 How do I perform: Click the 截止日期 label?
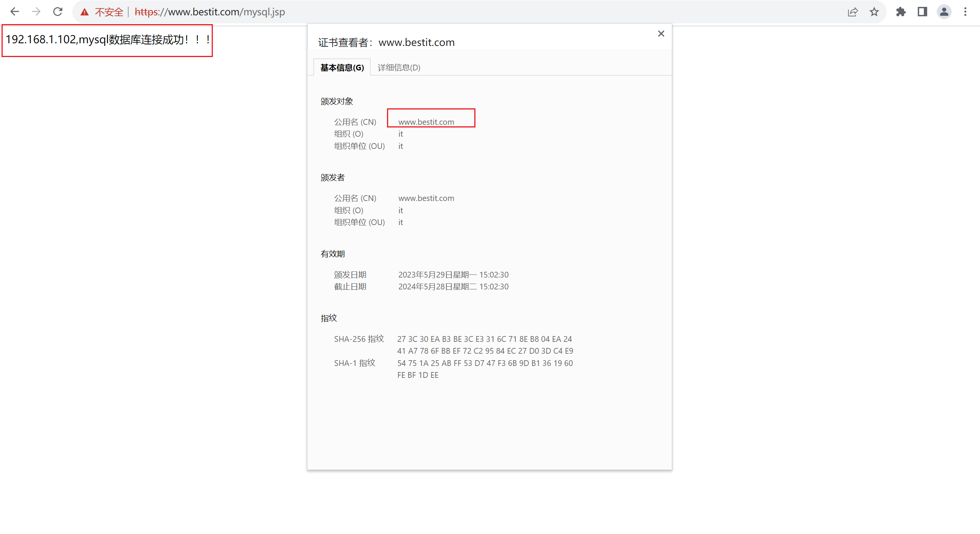pyautogui.click(x=350, y=287)
